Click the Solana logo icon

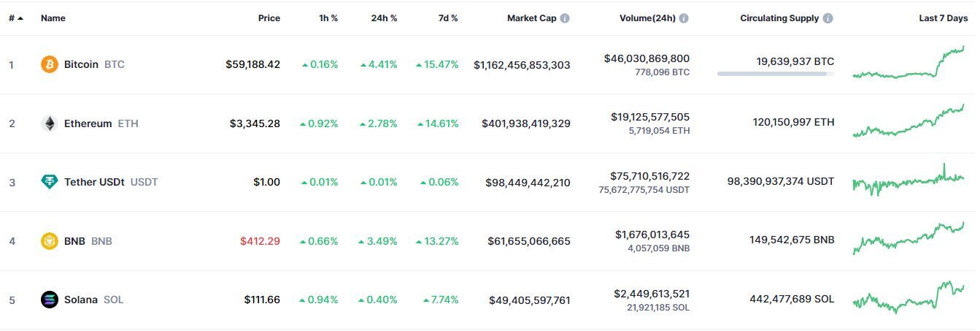49,300
